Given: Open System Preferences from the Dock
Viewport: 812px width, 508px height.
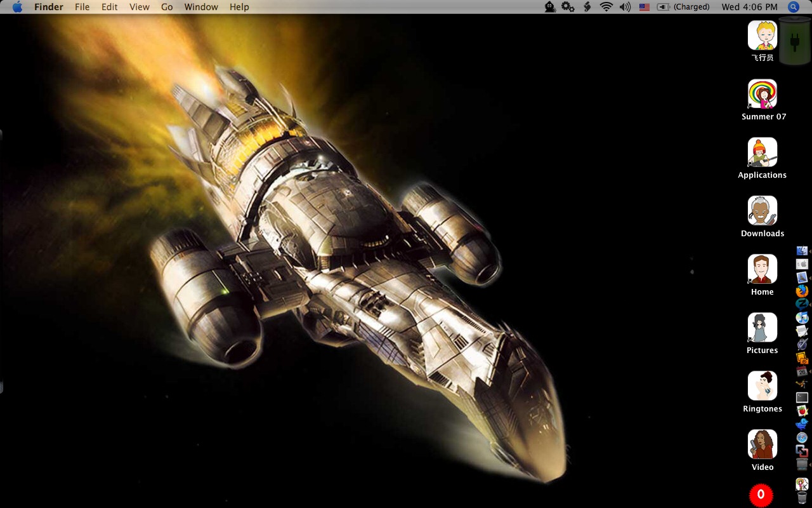Looking at the screenshot, I should click(x=802, y=264).
